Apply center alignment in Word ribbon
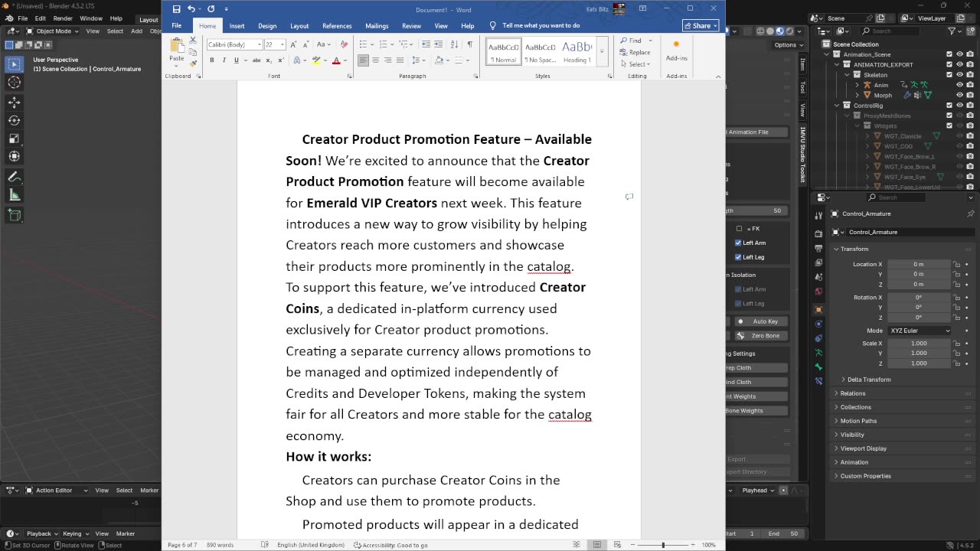Screen dimensions: 980x551 [x=375, y=60]
